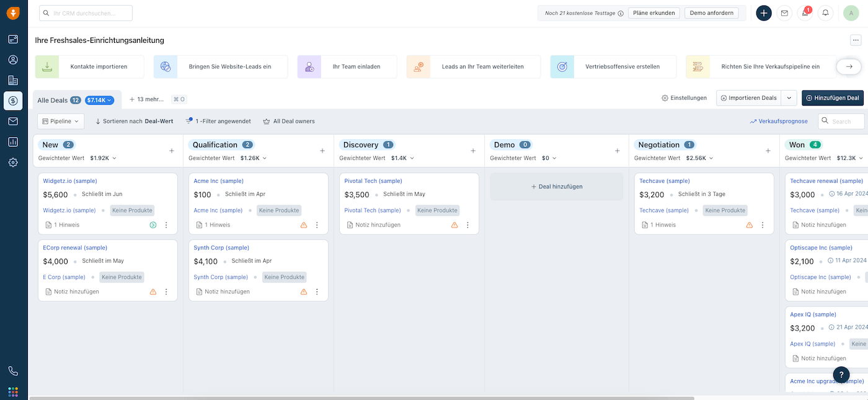This screenshot has height=400, width=868.
Task: Open the Synth Corp (sample) deal title link
Action: 221,247
